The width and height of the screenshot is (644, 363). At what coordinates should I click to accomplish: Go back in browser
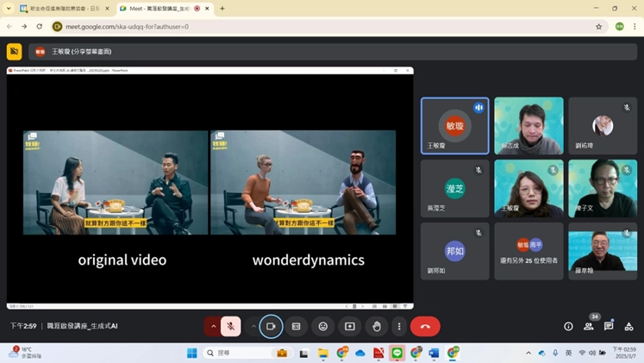pos(9,26)
